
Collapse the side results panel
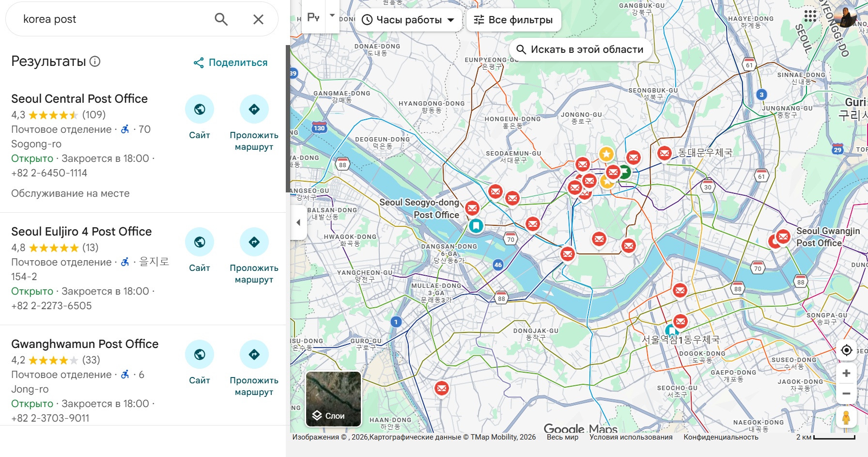point(298,222)
